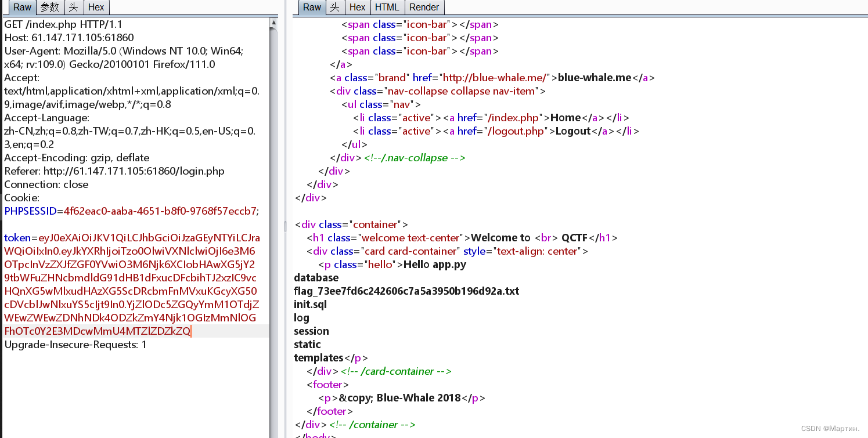Click the '<!-- /card-container -->' comment
The image size is (868, 438).
[396, 371]
